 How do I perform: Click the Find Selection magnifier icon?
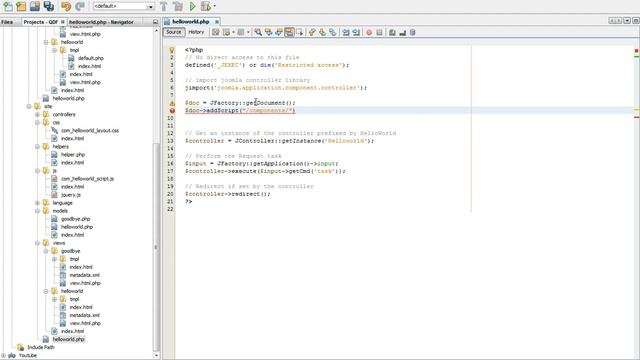click(x=258, y=32)
